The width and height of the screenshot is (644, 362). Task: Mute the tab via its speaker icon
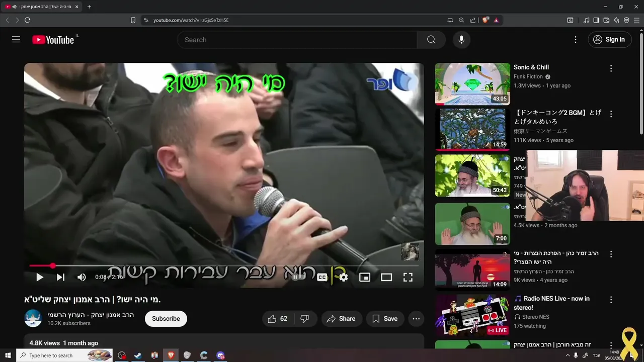(x=14, y=7)
